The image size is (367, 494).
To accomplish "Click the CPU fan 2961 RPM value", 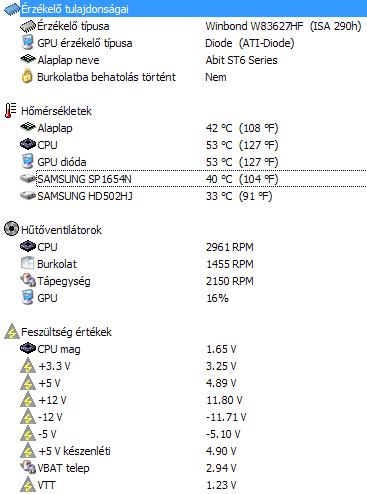I will pyautogui.click(x=230, y=247).
